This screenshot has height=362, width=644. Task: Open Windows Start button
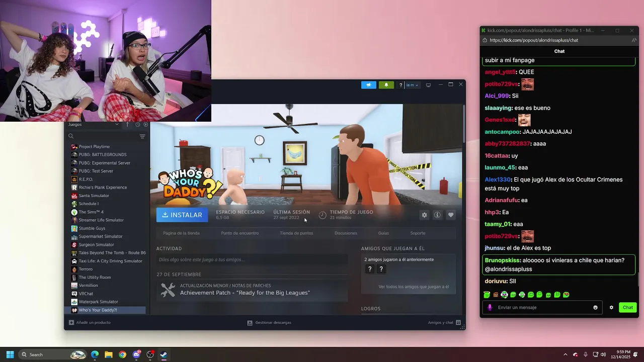tap(10, 354)
